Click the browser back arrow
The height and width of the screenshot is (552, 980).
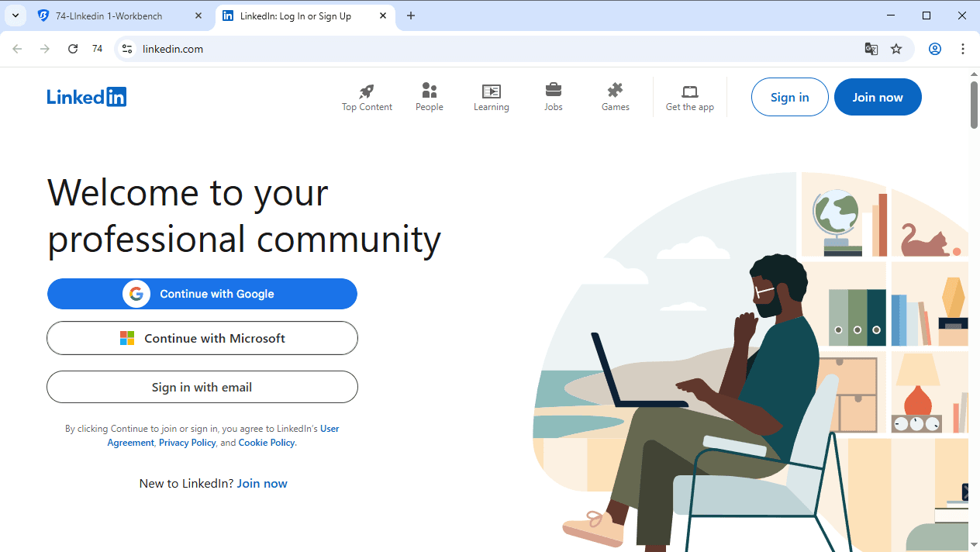click(17, 49)
